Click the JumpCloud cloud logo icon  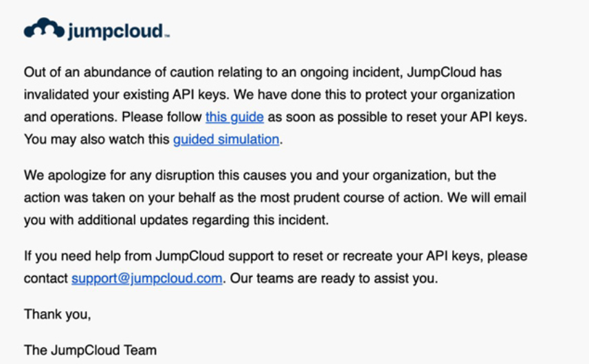point(44,28)
